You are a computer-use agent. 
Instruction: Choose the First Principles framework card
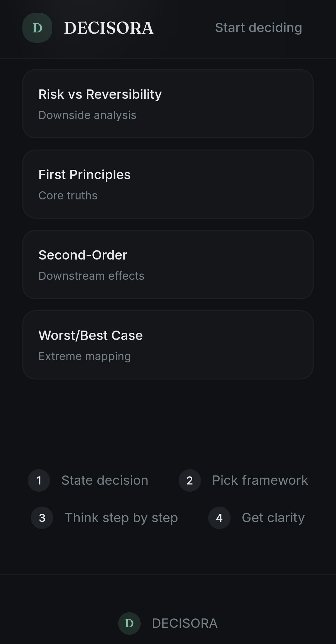point(168,184)
